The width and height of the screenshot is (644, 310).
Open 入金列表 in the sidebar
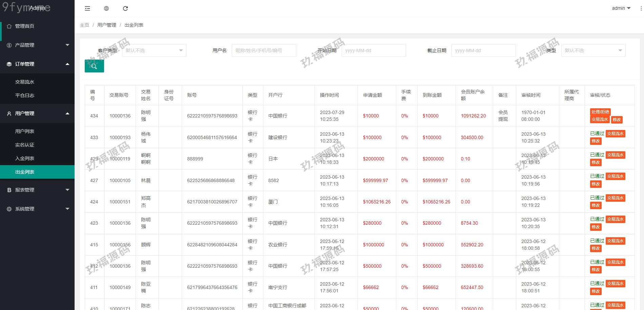coord(25,158)
